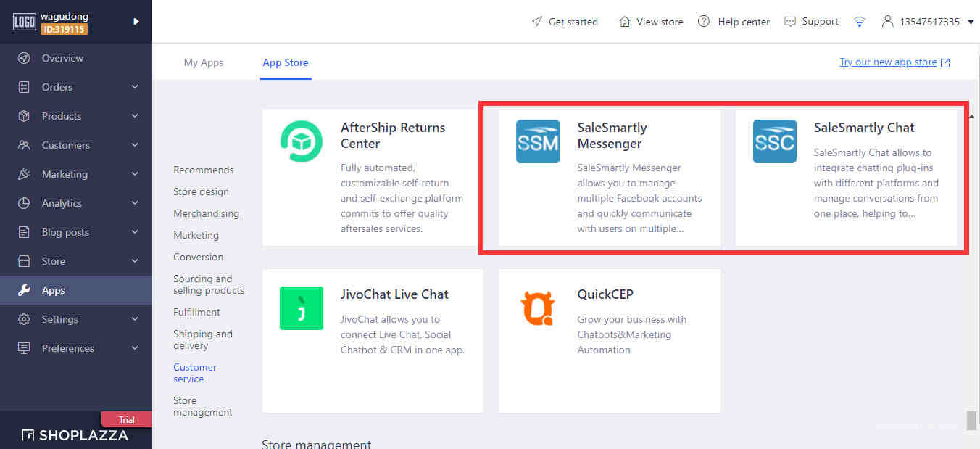Select the Merchandising category
980x449 pixels.
coord(206,213)
